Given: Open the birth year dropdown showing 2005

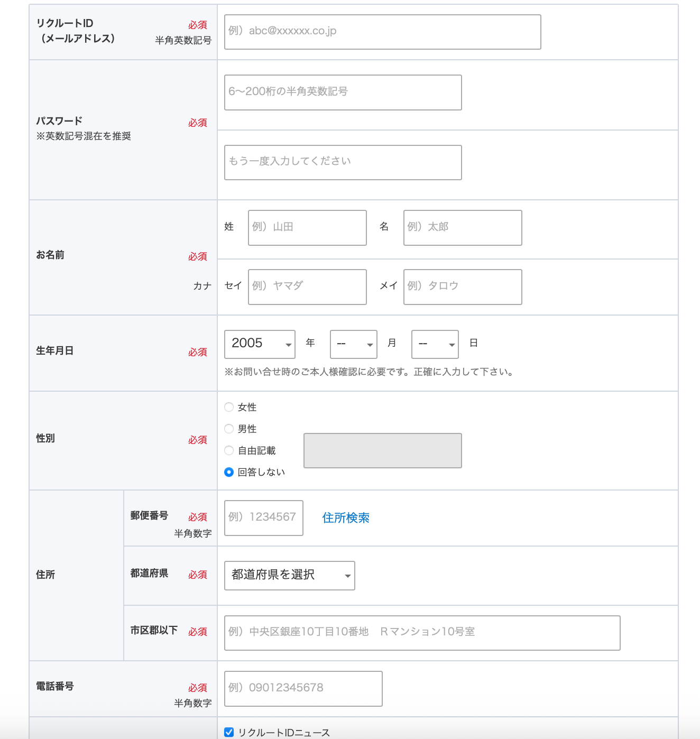Looking at the screenshot, I should 260,344.
